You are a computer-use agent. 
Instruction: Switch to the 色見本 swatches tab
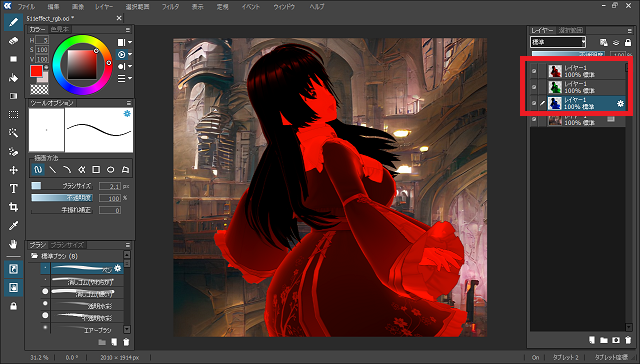[x=60, y=29]
